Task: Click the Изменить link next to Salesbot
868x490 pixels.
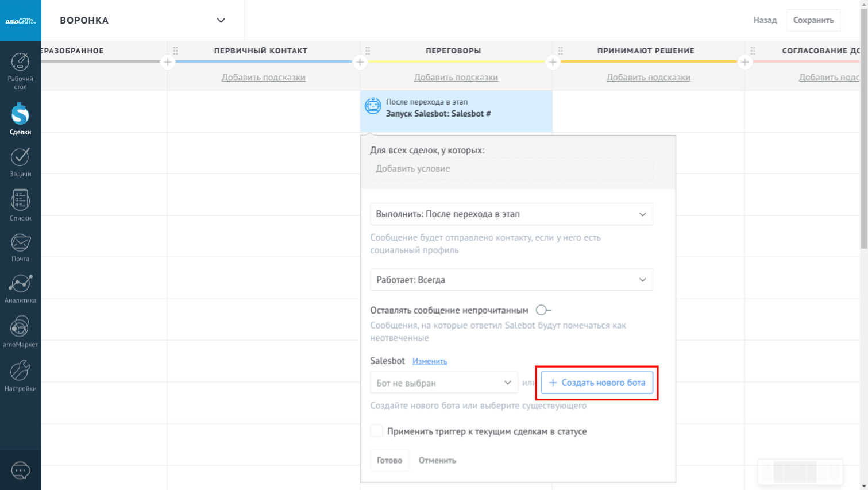Action: (430, 361)
